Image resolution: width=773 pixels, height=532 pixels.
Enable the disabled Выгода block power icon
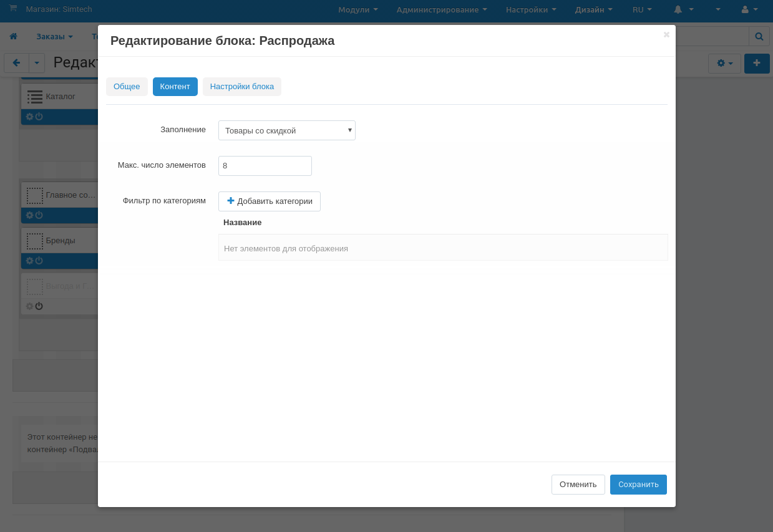click(x=39, y=306)
